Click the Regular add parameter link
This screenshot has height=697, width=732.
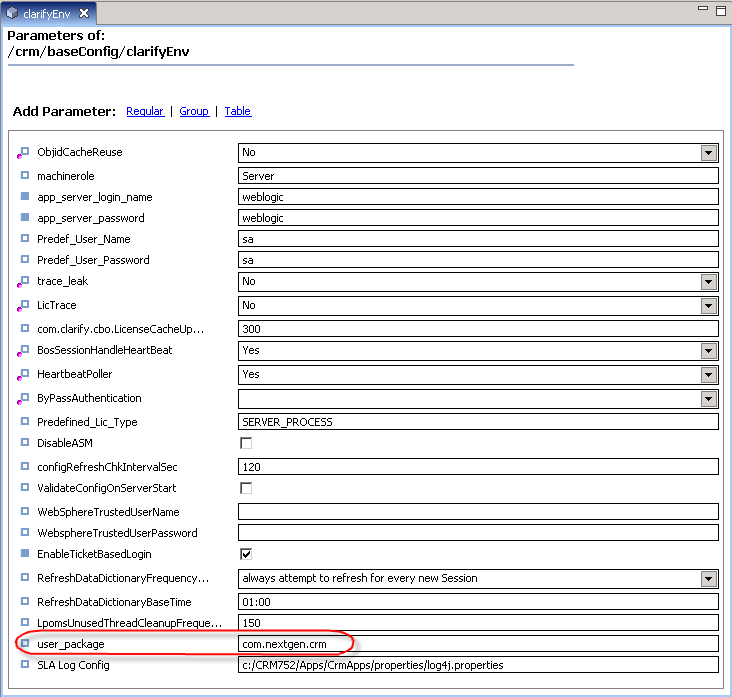click(x=145, y=111)
